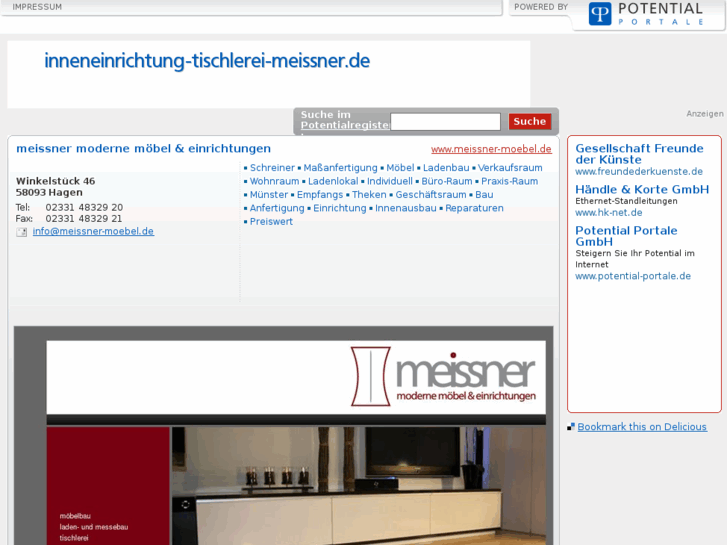The width and height of the screenshot is (727, 545).
Task: Open Potential Portale GmbH ad heading
Action: [626, 236]
